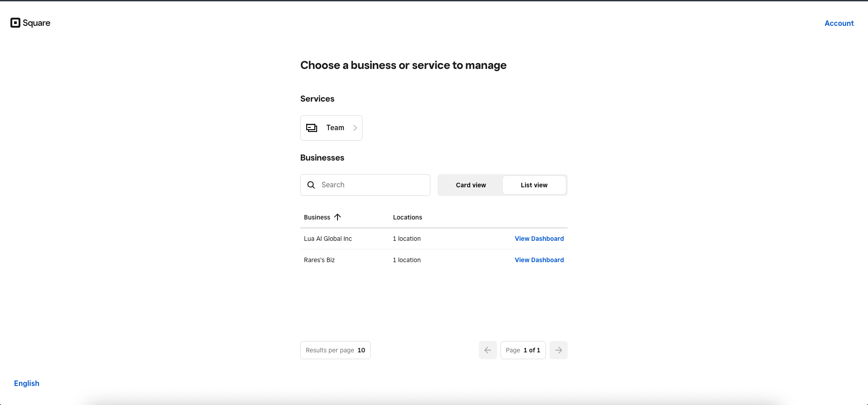The image size is (868, 405).
Task: Go to previous page with left arrow
Action: click(488, 350)
